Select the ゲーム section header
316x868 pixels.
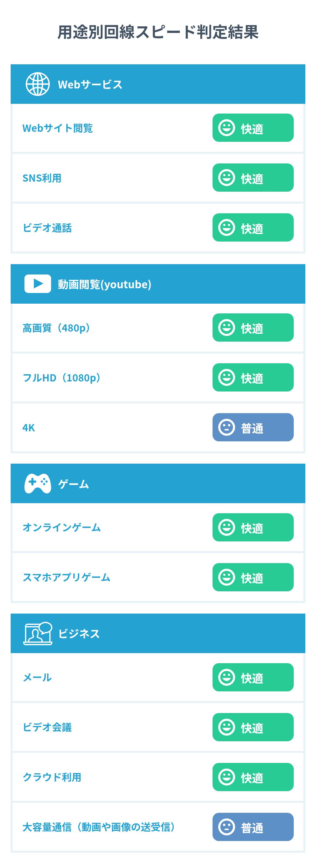[158, 483]
